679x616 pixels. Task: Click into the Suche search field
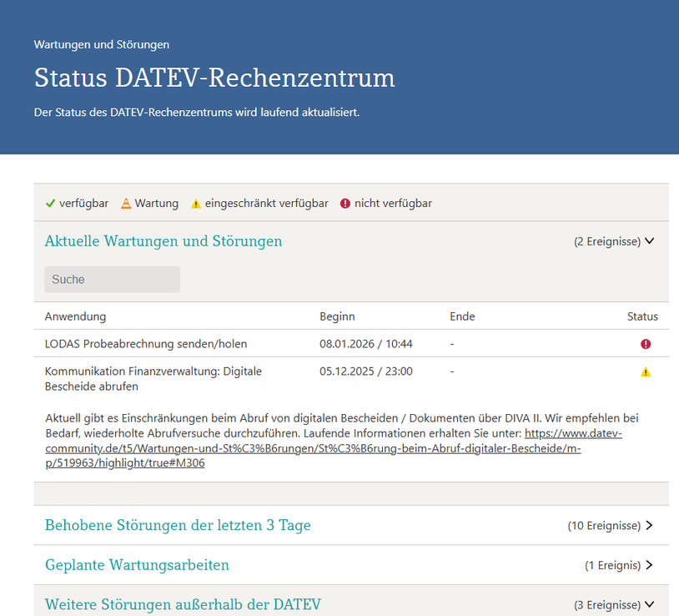[x=112, y=280]
